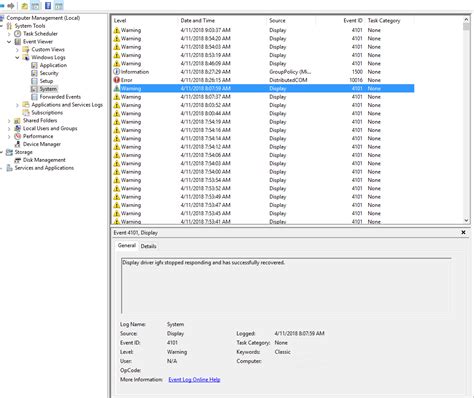Click the red Error icon of the DistributedCOM event

[x=116, y=80]
